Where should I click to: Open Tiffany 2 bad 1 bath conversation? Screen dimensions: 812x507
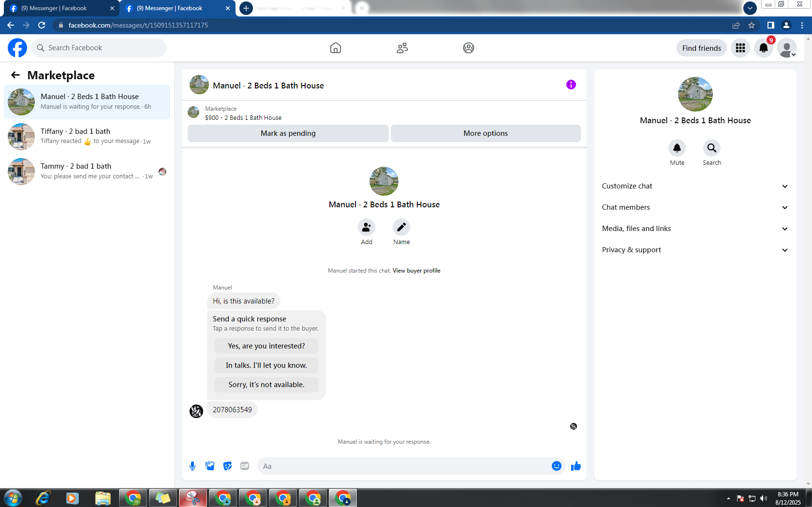(87, 137)
